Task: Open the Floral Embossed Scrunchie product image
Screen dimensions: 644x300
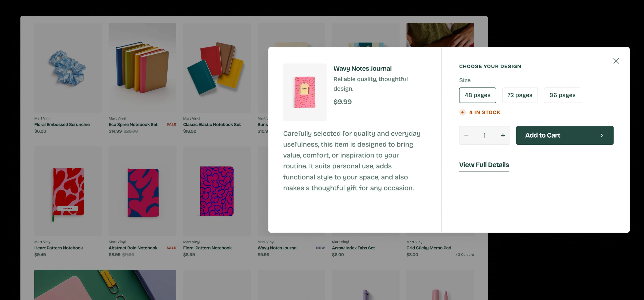Action: pos(68,68)
